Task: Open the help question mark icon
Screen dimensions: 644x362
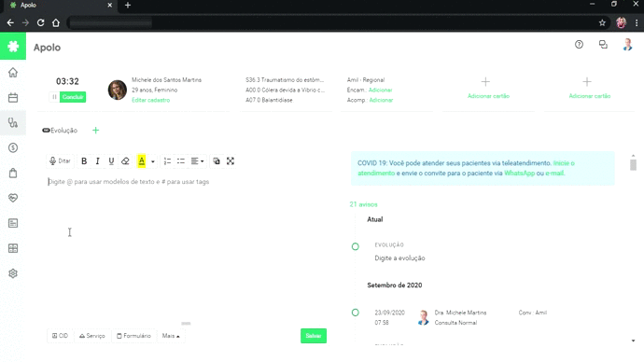Action: point(579,45)
